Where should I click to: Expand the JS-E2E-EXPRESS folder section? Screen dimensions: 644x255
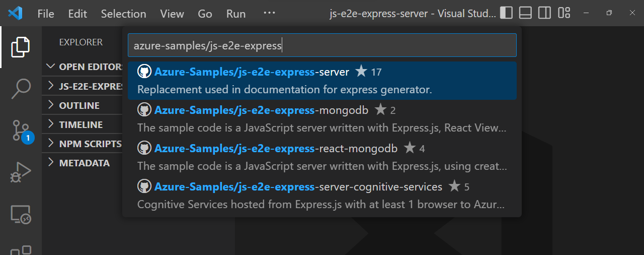(84, 86)
